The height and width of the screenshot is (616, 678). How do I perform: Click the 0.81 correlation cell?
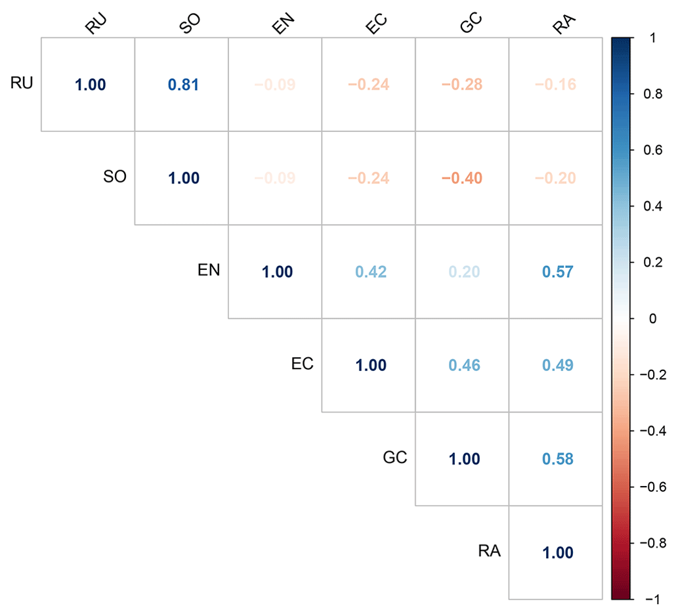[182, 85]
